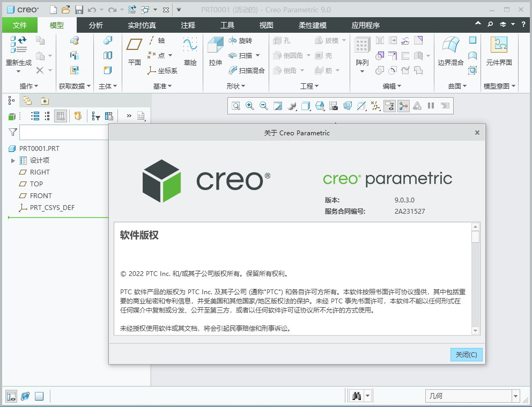Image resolution: width=532 pixels, height=407 pixels.
Task: Expand the Shapes (形状) group dropdown
Action: [x=236, y=86]
